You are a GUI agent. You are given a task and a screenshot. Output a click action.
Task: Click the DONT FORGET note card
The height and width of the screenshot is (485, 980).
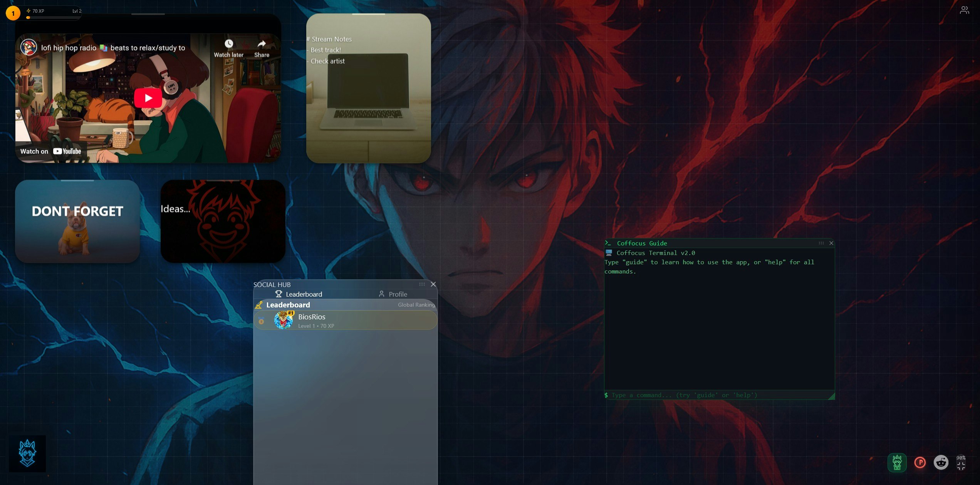[x=77, y=222]
